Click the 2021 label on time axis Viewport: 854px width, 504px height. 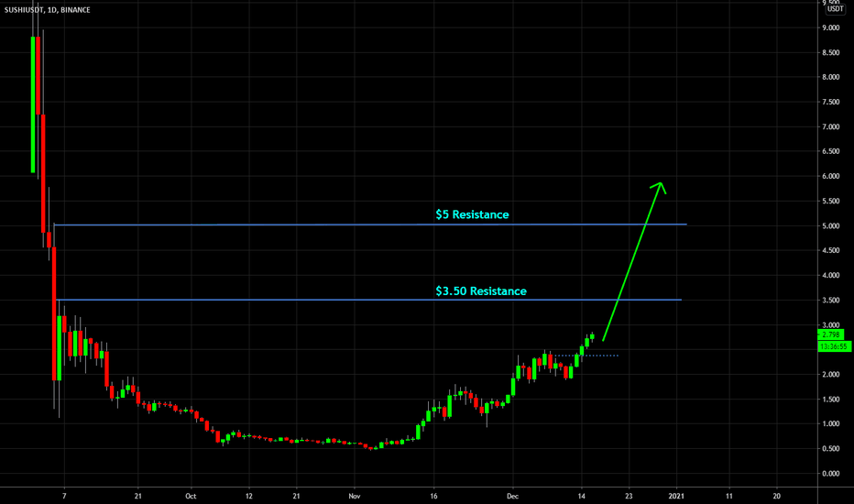(676, 497)
